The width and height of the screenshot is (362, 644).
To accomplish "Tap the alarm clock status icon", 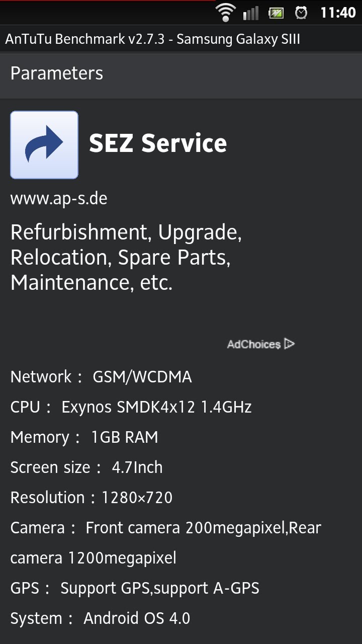I will (x=301, y=13).
